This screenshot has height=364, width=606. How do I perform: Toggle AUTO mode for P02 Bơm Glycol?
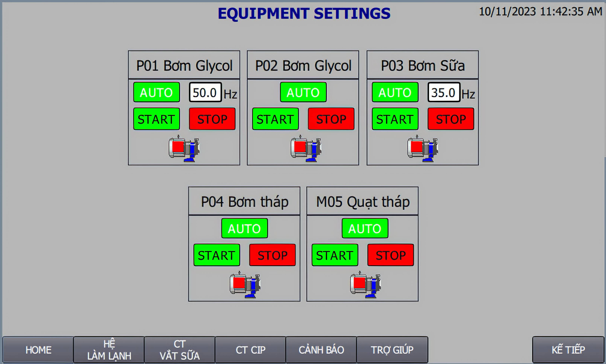coord(303,92)
